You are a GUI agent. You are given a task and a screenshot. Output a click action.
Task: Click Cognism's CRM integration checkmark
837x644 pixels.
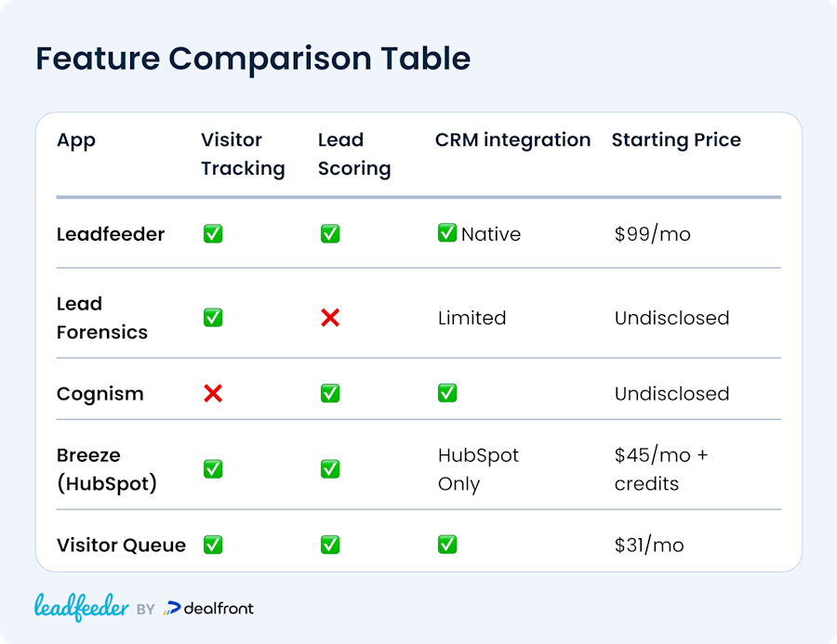(447, 393)
